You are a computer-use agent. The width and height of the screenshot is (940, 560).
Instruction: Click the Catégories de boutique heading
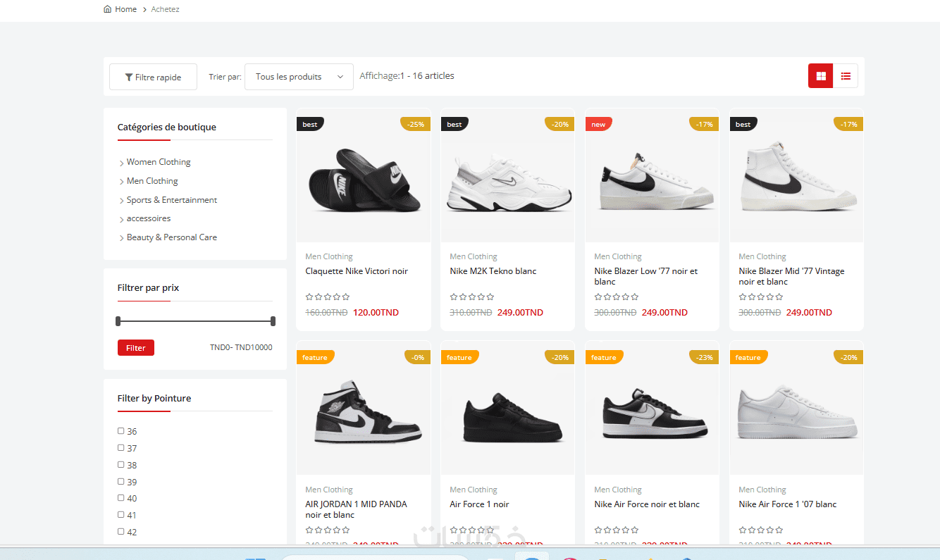pos(167,127)
